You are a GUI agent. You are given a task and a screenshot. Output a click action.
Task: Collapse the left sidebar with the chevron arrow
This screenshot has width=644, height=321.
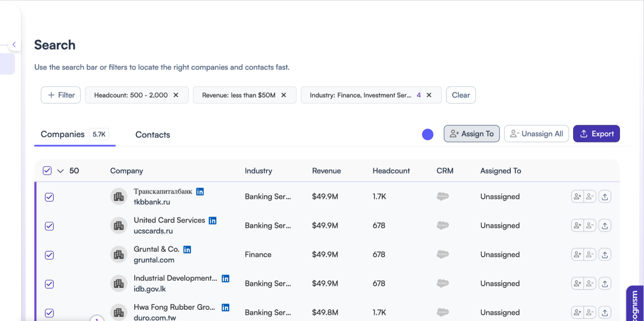(13, 44)
